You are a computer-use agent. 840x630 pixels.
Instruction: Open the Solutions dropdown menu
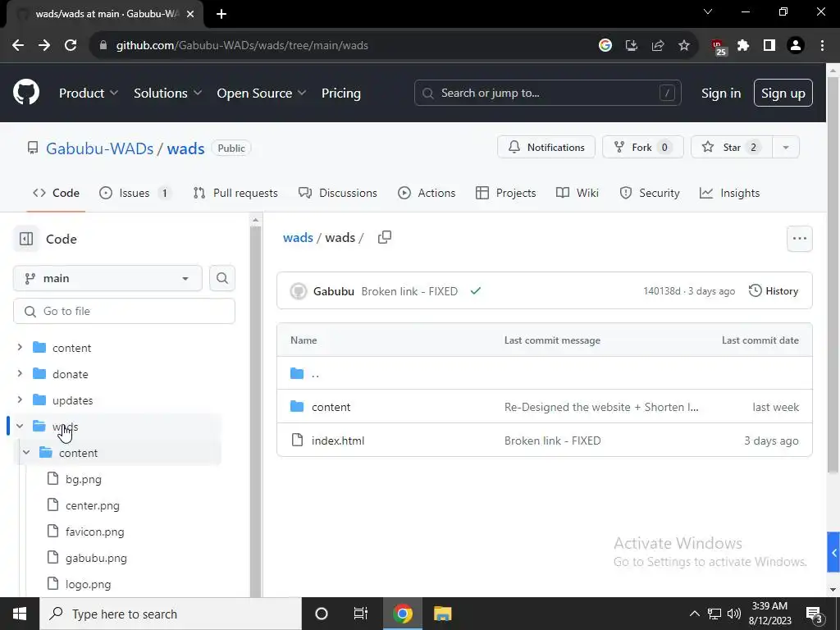167,94
